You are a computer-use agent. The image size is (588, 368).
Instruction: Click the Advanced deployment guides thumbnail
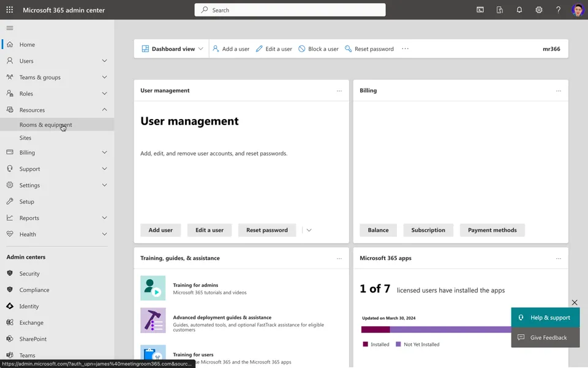tap(153, 320)
